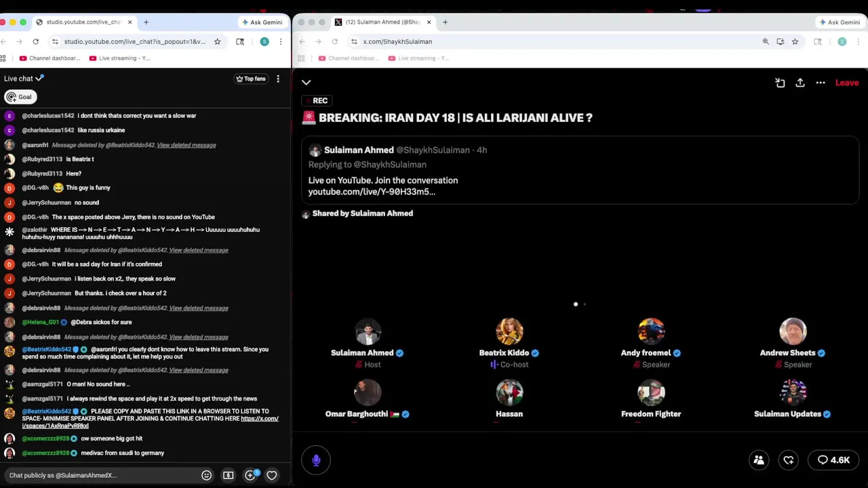Click the heart-plus reaction icon in Space

789,460
